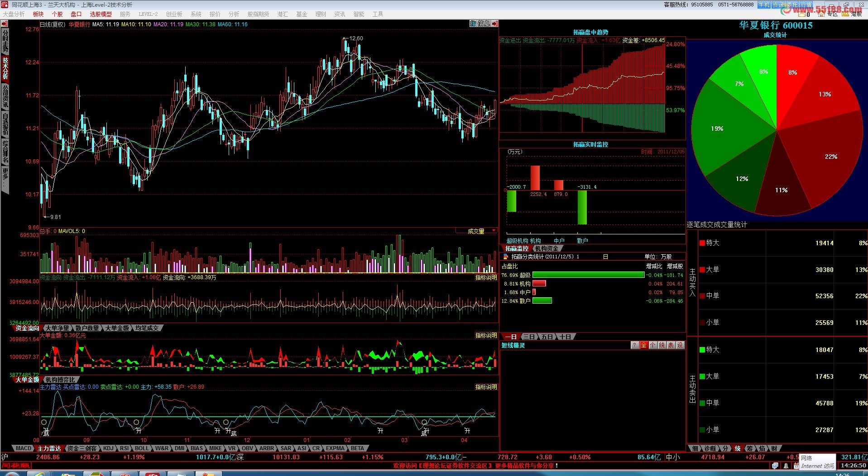Click the 诊断 tab at bottom right
The image size is (868, 476).
(710, 448)
